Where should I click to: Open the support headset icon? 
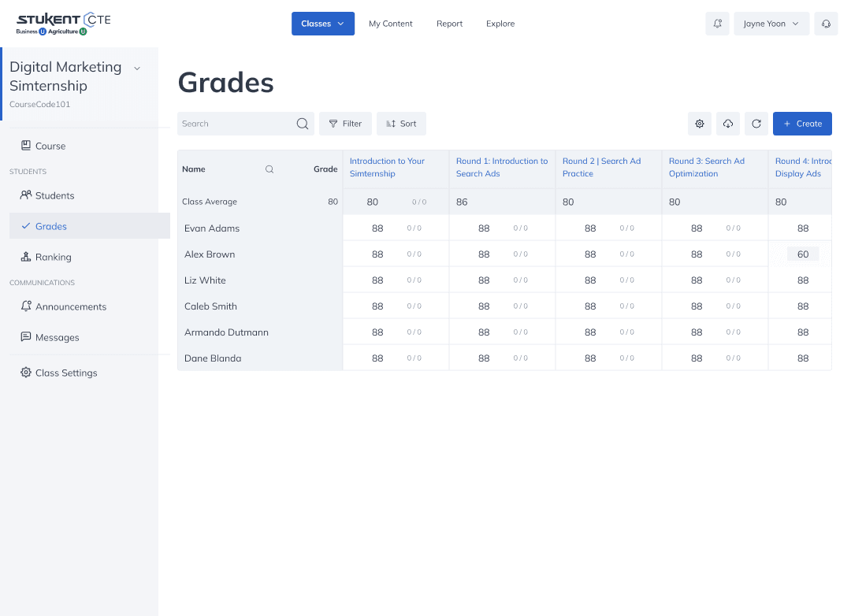(826, 24)
